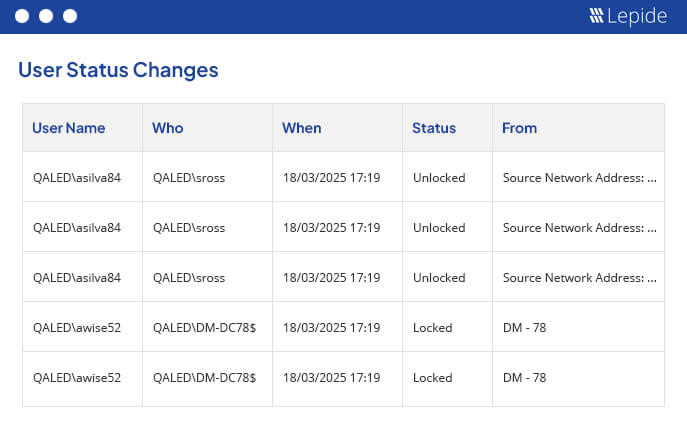Viewport: 687px width, 424px height.
Task: Click the 18/03/2025 17:19 date in third row
Action: point(331,278)
